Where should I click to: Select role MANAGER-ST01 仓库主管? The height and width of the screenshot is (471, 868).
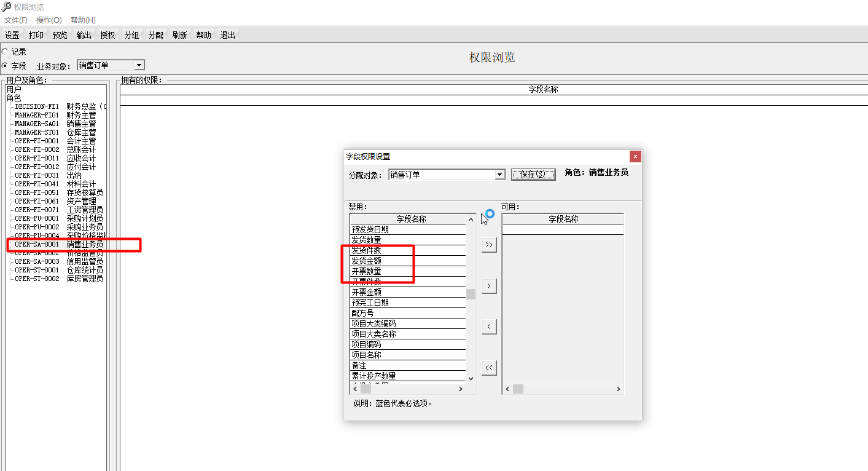tap(55, 132)
